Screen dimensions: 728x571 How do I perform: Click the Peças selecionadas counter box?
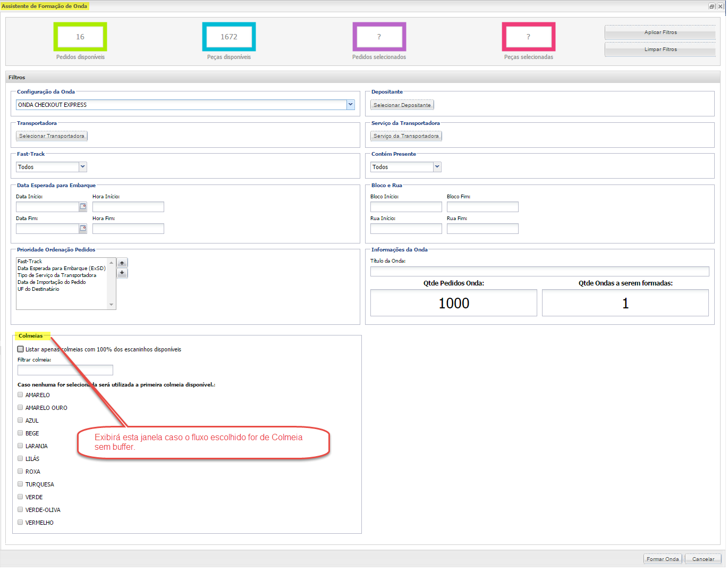(529, 37)
